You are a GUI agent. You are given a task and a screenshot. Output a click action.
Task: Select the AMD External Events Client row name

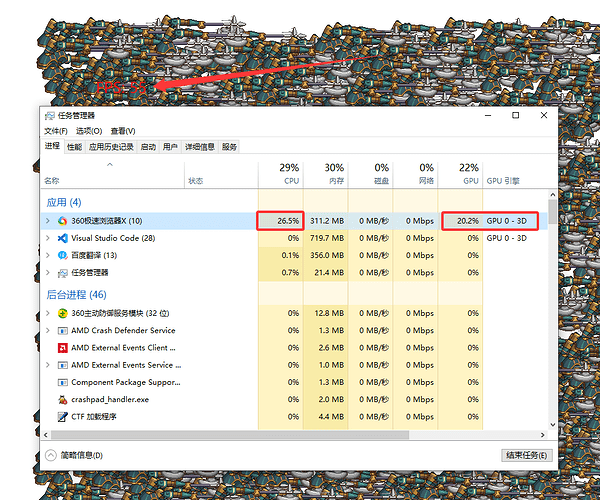(123, 348)
